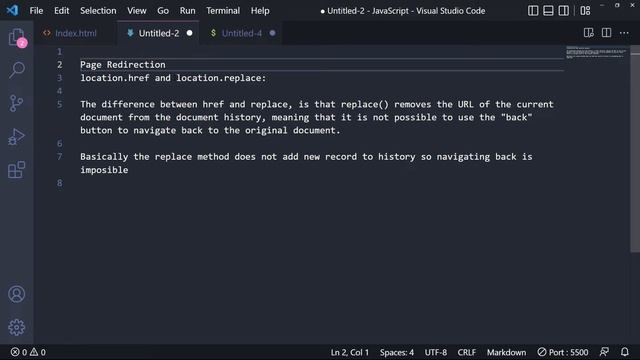Open the File menu

[x=36, y=11]
